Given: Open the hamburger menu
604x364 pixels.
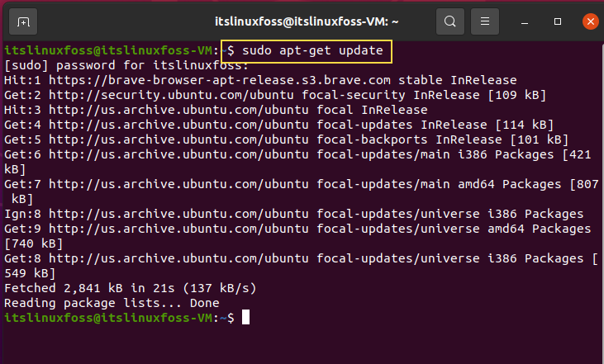Looking at the screenshot, I should click(485, 21).
